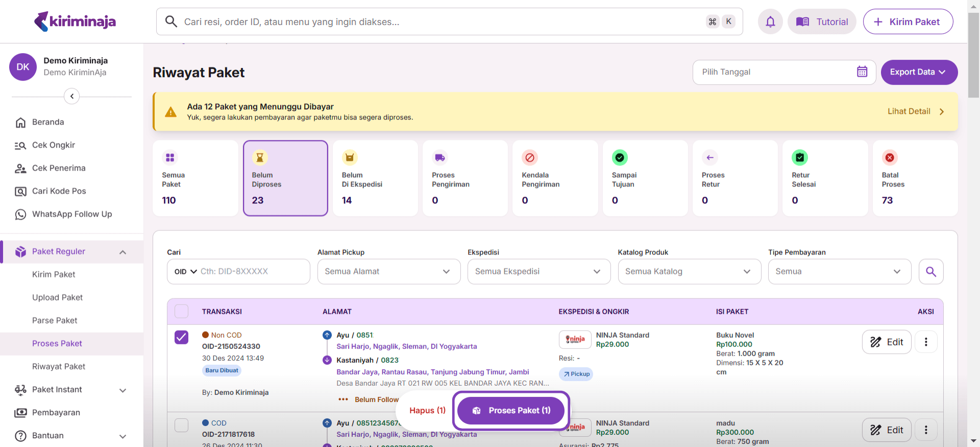Screen dimensions: 980x447
Task: Uncheck the checkbox for OID-2150524330
Action: click(182, 337)
